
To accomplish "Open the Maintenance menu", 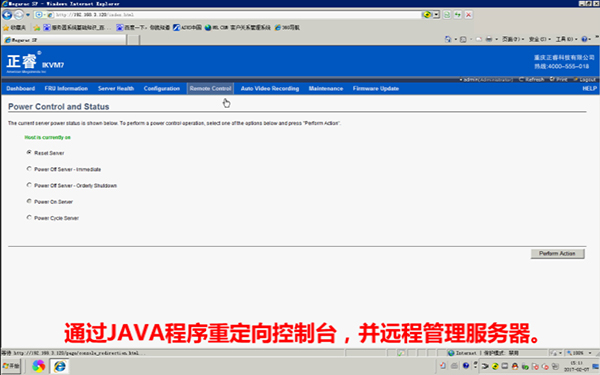I will [x=326, y=88].
